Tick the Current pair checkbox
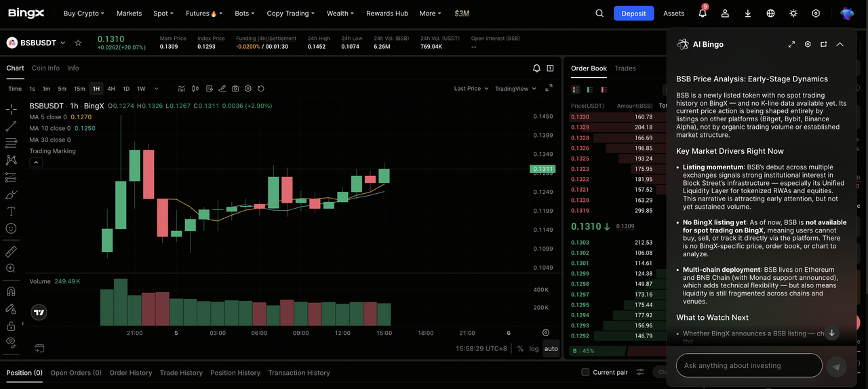868x389 pixels. [x=585, y=372]
